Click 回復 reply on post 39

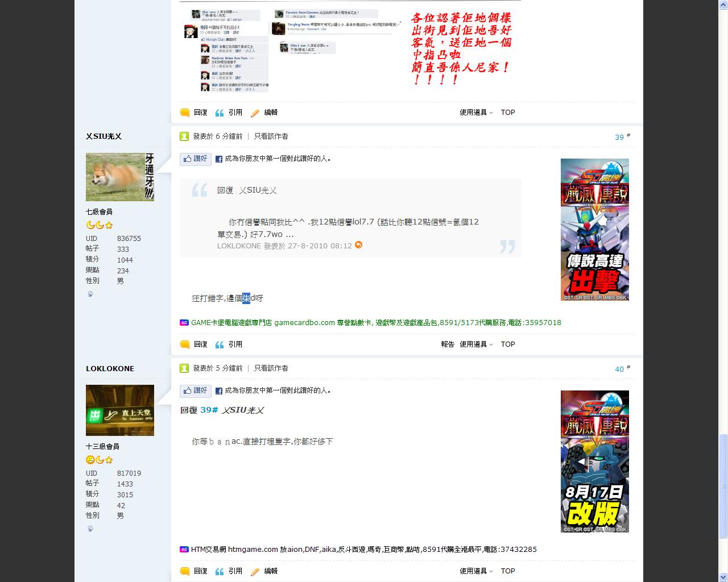[194, 344]
